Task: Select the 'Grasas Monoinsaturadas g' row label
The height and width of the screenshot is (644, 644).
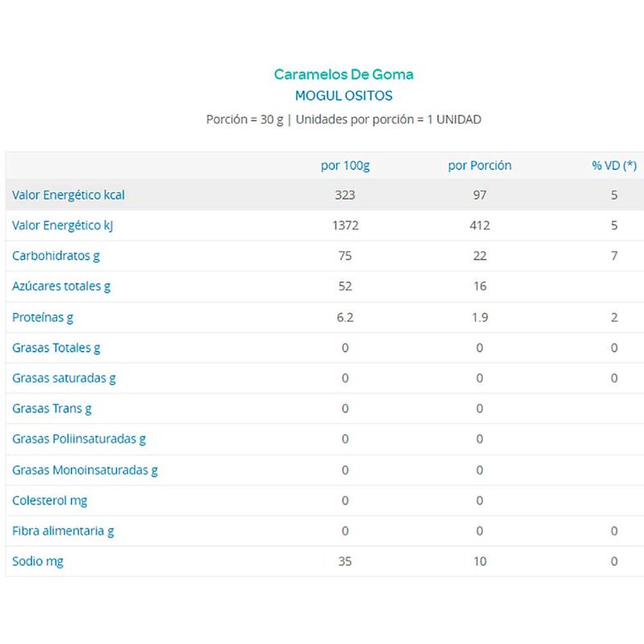Action: [85, 470]
